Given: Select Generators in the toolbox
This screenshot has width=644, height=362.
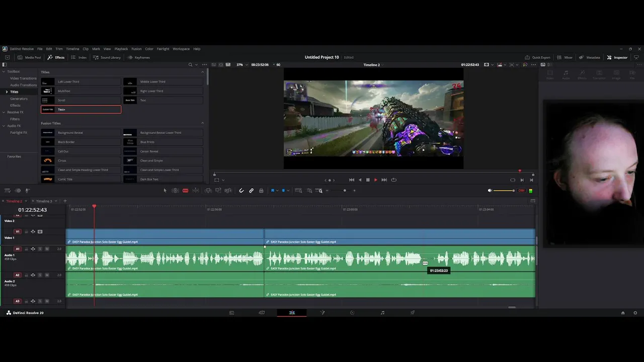Looking at the screenshot, I should [19, 99].
